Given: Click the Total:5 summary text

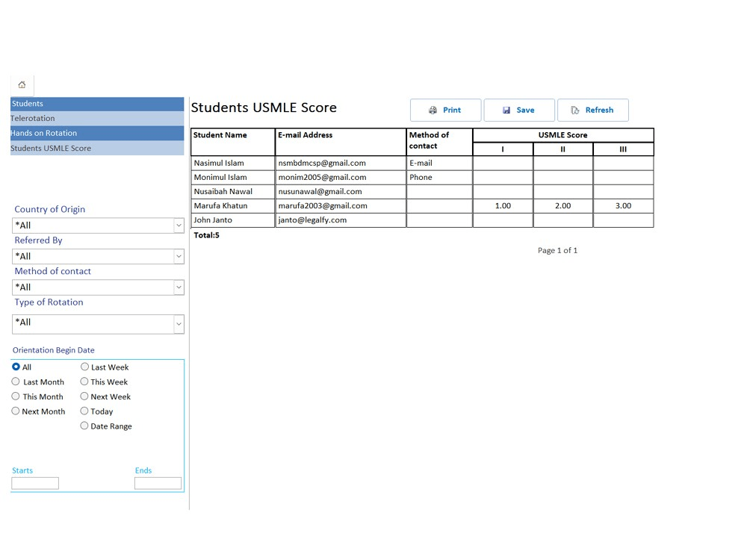Looking at the screenshot, I should coord(206,235).
